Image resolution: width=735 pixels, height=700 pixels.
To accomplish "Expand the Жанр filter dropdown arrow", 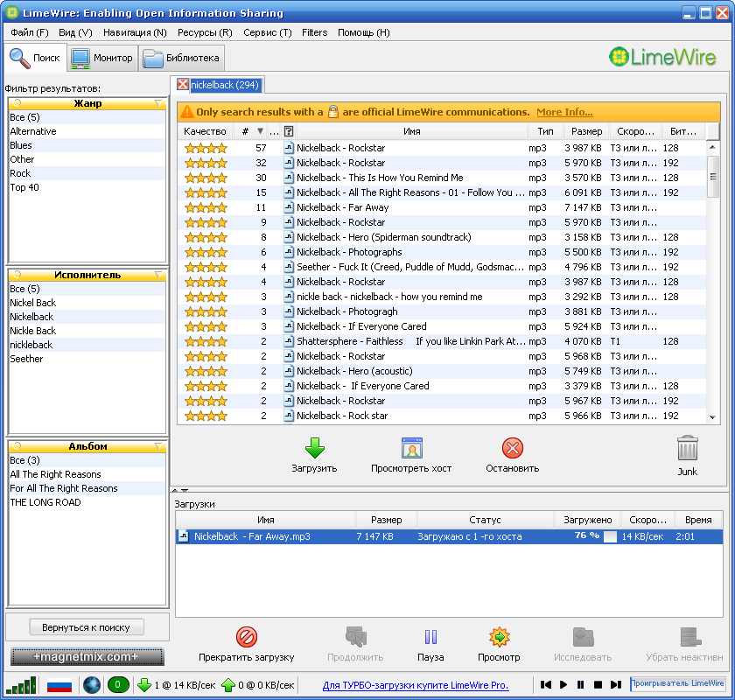I will click(x=158, y=103).
